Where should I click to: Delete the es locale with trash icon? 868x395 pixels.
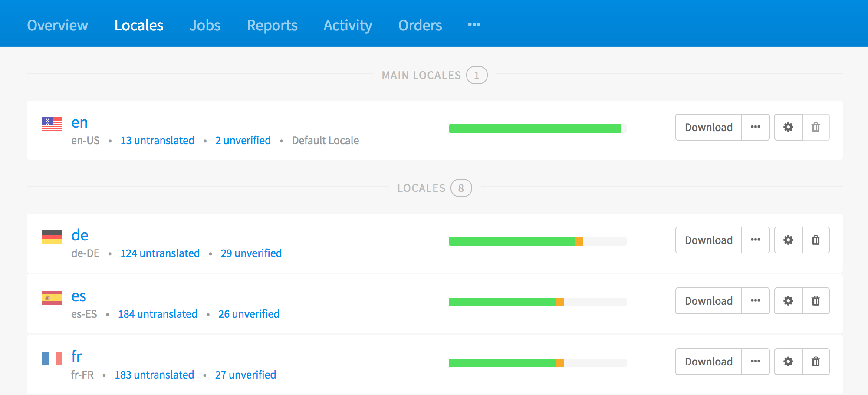click(815, 301)
